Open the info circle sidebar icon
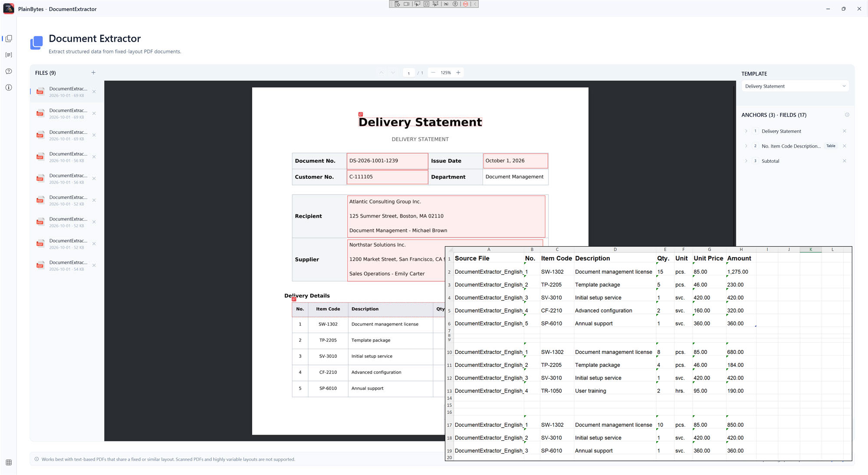 pyautogui.click(x=9, y=87)
